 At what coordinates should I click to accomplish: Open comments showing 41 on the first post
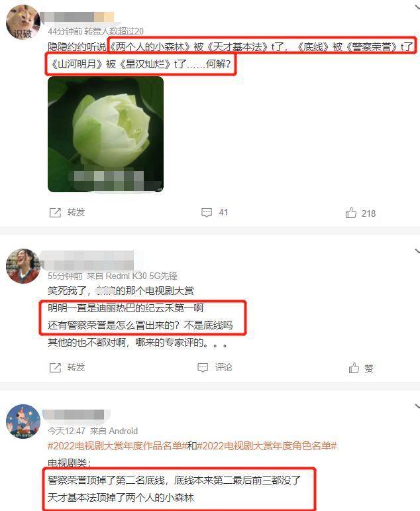coord(215,213)
